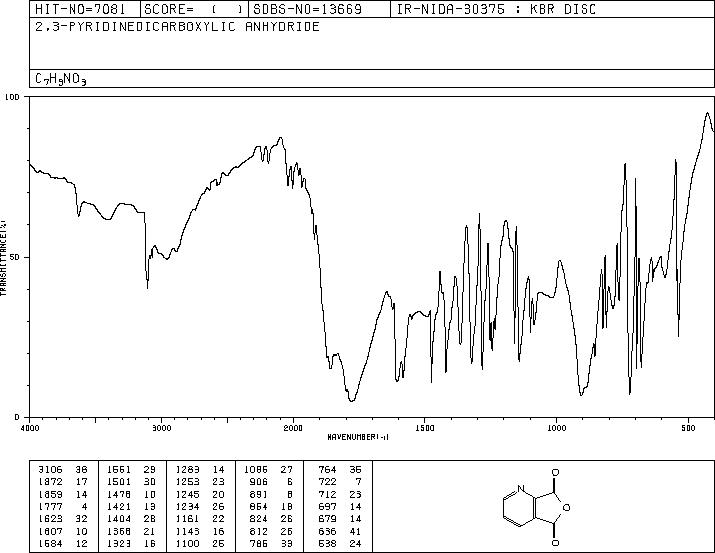Select peak value 1100 in the table

coord(187,543)
